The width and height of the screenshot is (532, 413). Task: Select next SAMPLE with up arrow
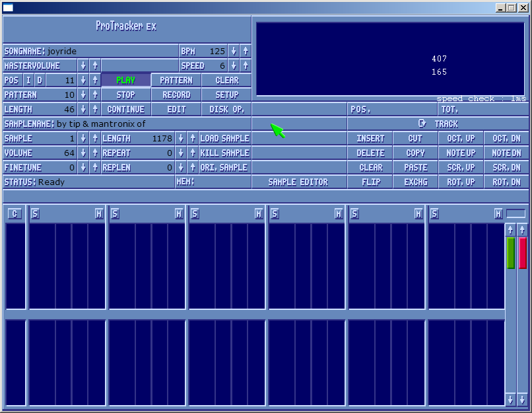click(x=95, y=138)
